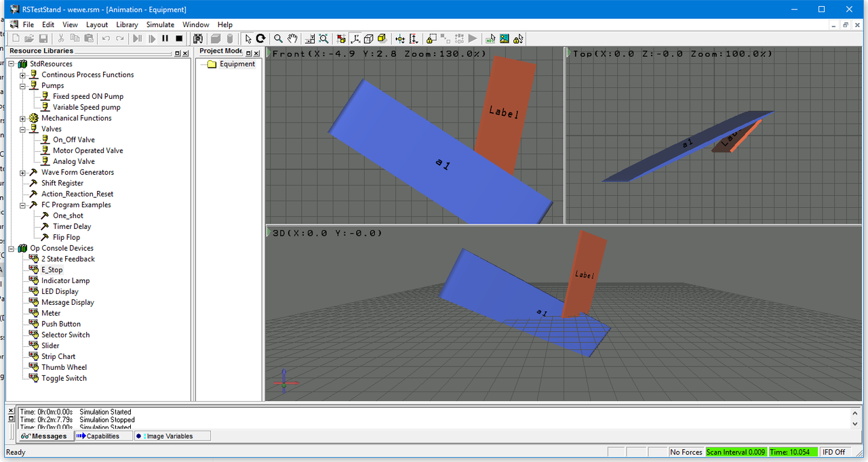
Task: Select Motor Operated Valve in library tree
Action: click(x=88, y=150)
